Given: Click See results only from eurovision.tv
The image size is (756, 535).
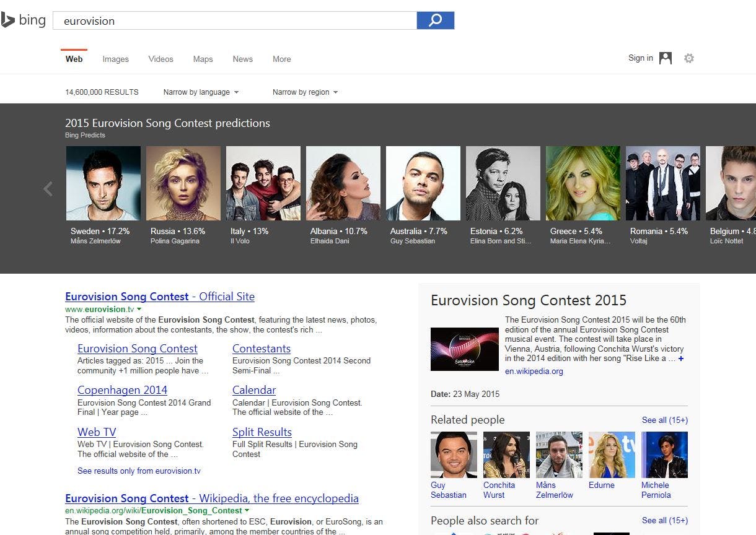Looking at the screenshot, I should click(x=139, y=471).
